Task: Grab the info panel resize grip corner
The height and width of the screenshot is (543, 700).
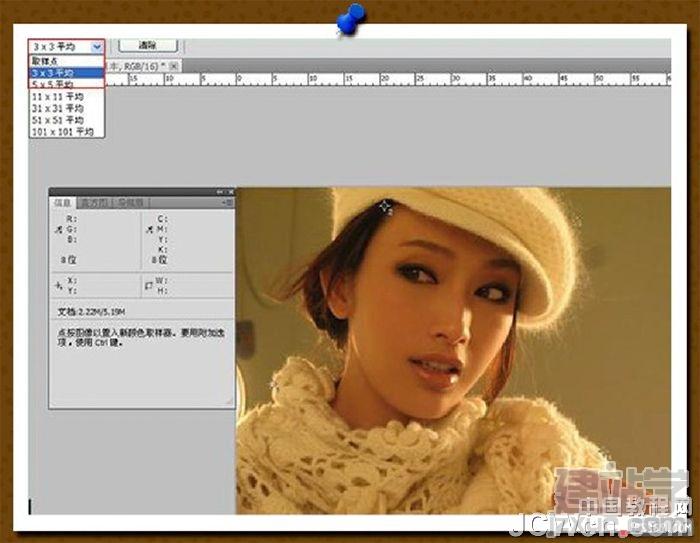Action: point(229,401)
